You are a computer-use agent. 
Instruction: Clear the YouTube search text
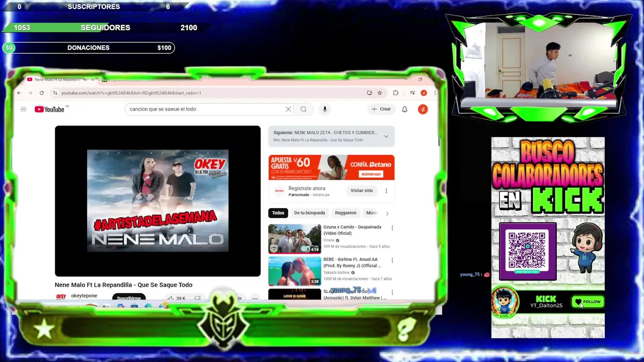click(288, 109)
